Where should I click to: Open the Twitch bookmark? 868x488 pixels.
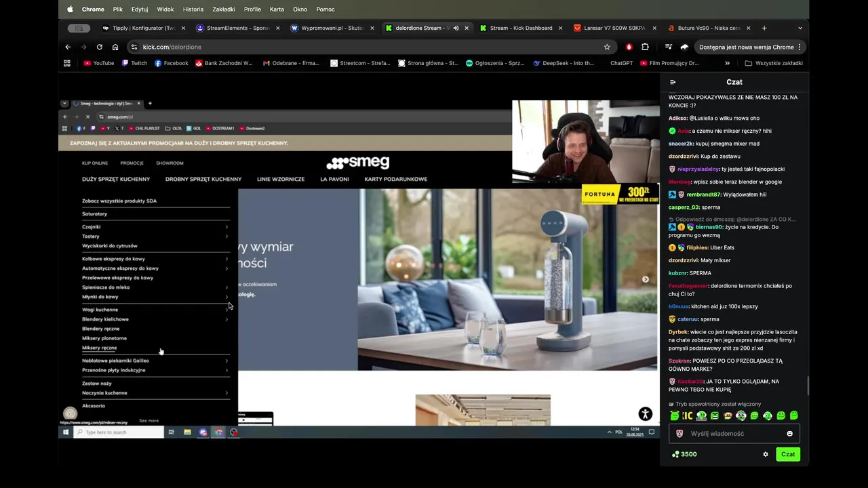(x=134, y=63)
